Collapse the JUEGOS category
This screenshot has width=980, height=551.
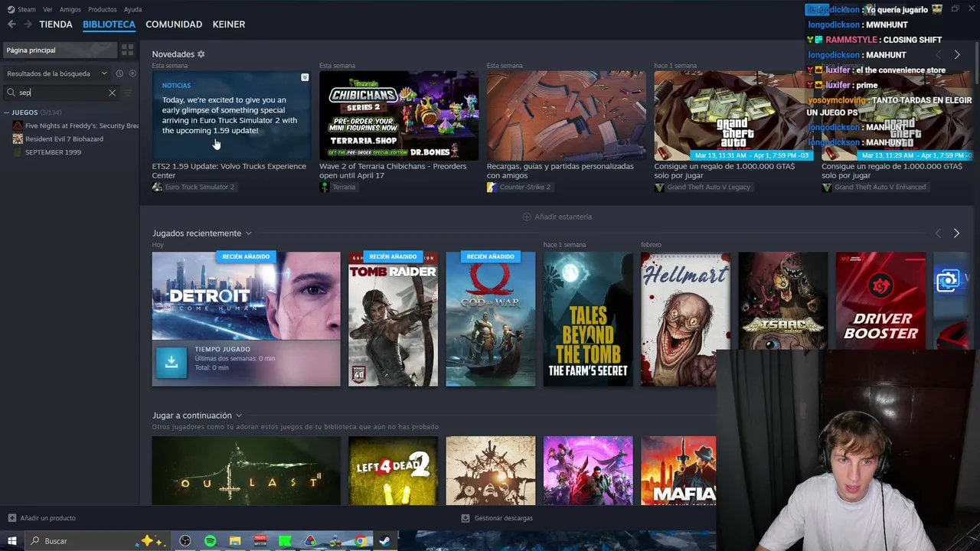(6, 112)
